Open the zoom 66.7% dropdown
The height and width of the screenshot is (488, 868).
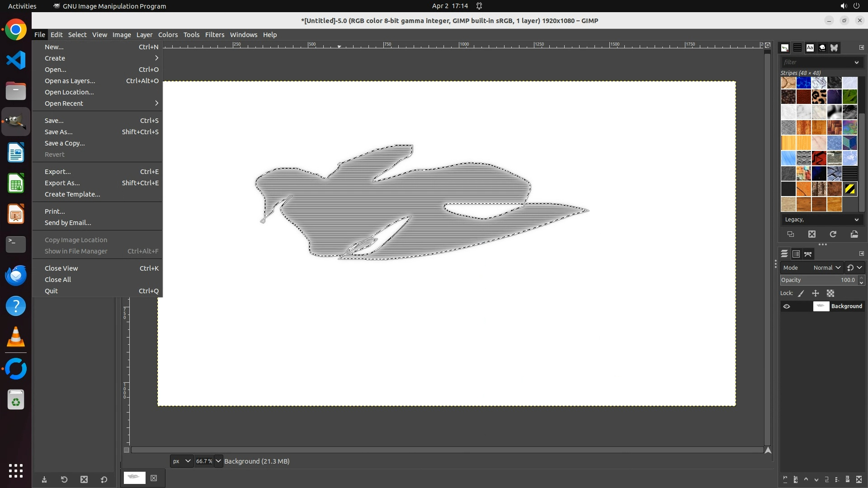click(218, 461)
